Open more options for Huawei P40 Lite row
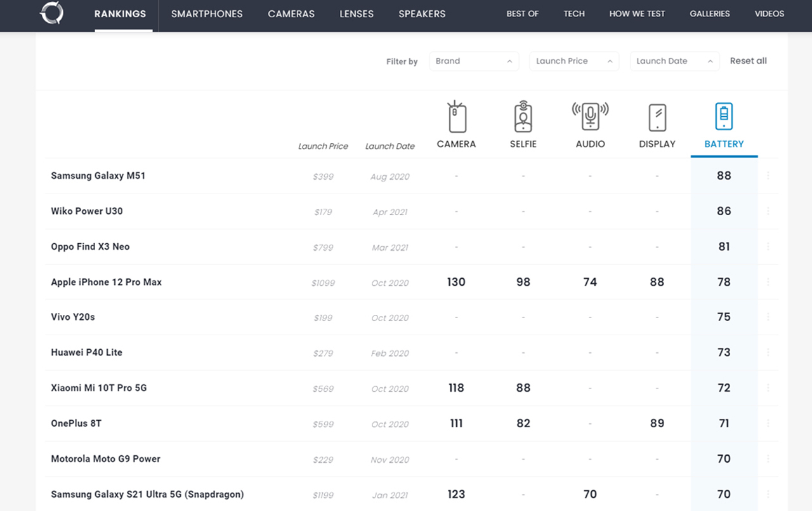This screenshot has width=812, height=511. (x=768, y=352)
